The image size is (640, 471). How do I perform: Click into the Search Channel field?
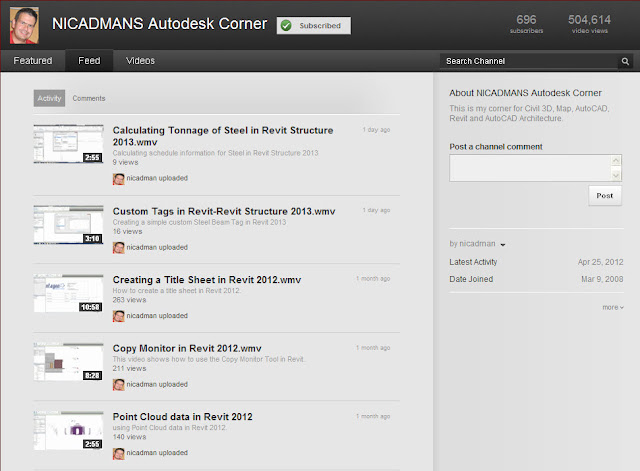(x=529, y=61)
